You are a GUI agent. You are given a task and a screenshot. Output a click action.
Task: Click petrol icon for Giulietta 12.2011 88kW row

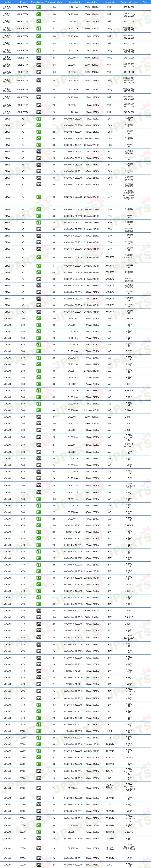coord(39,7)
